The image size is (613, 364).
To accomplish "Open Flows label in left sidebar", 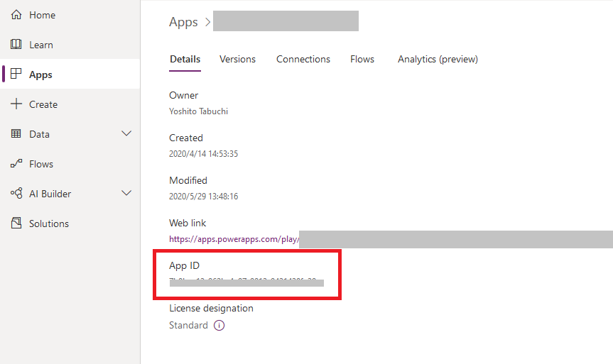I will coord(41,164).
